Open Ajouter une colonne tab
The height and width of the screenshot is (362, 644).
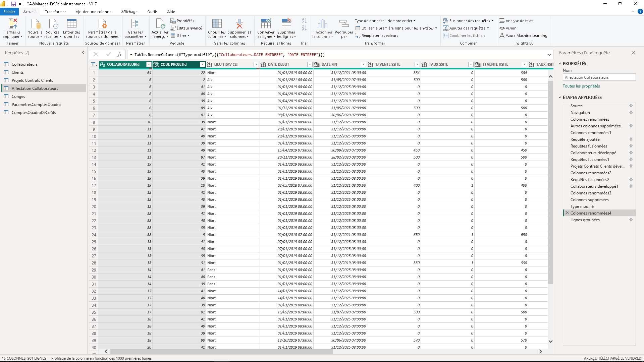(93, 12)
